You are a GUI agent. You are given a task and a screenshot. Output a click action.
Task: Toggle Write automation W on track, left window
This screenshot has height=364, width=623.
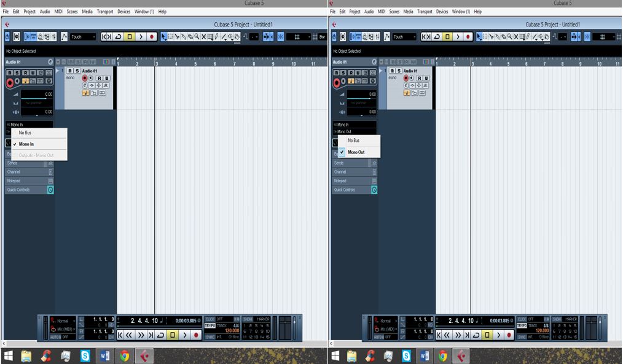pos(106,78)
